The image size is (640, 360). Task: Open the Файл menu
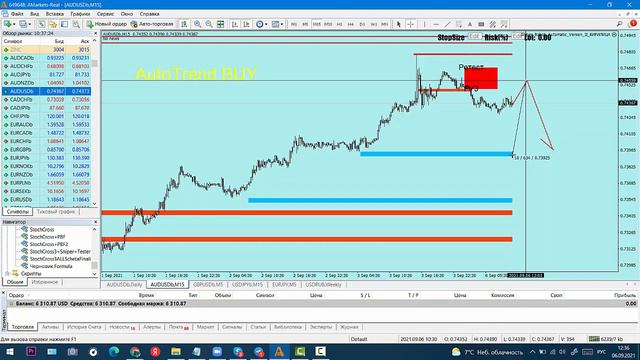17,14
